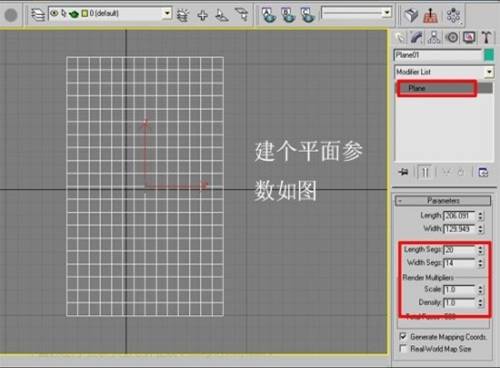The image size is (500, 368).
Task: Click the Add Selection to Current Layer plus icon
Action: [202, 15]
